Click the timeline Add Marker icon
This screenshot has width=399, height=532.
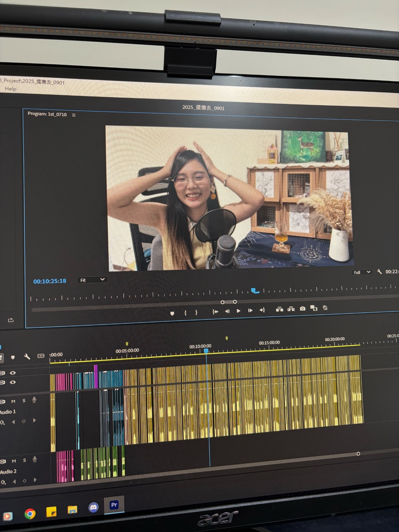coord(13,357)
